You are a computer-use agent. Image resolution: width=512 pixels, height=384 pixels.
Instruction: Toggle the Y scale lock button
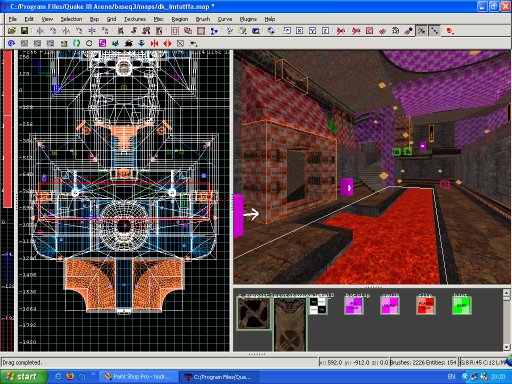313,31
